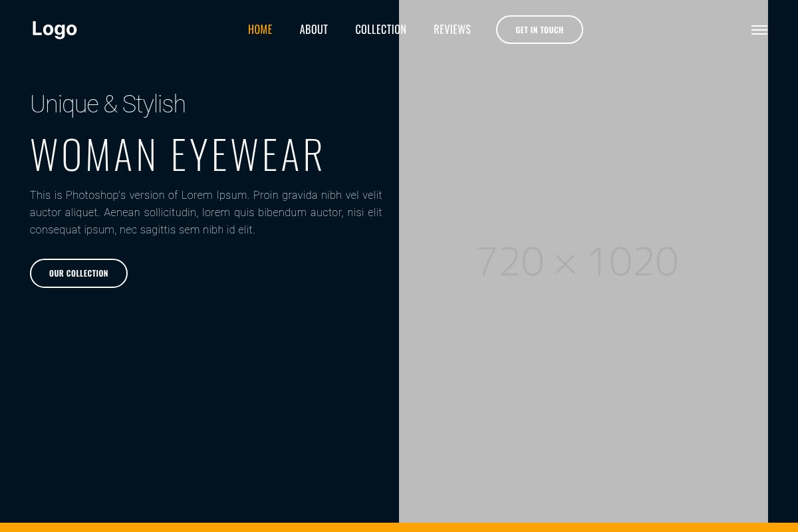View the REVIEWS section via navigation
The height and width of the screenshot is (532, 798).
pos(452,29)
